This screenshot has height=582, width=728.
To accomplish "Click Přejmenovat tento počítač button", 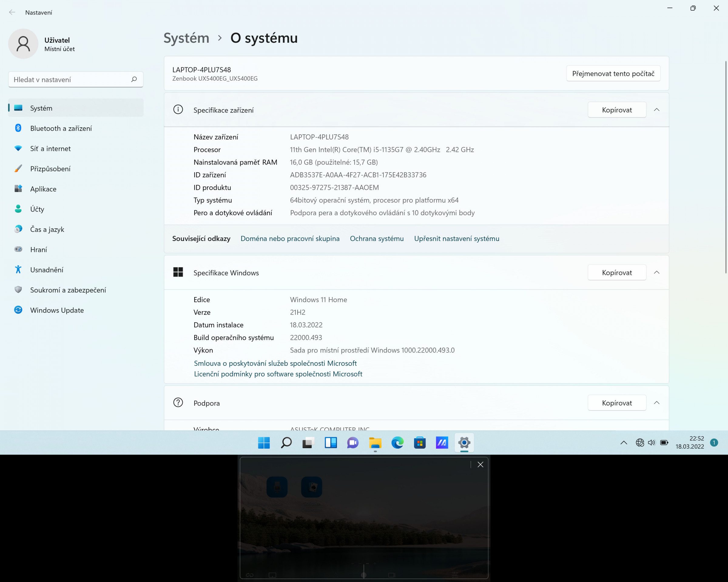I will coord(613,74).
